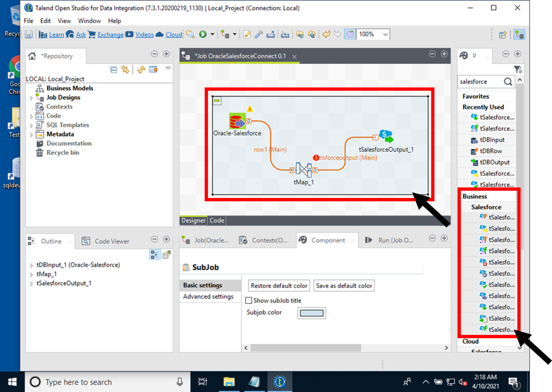Expand the SQL Templates tree node
The image size is (552, 392).
[31, 125]
